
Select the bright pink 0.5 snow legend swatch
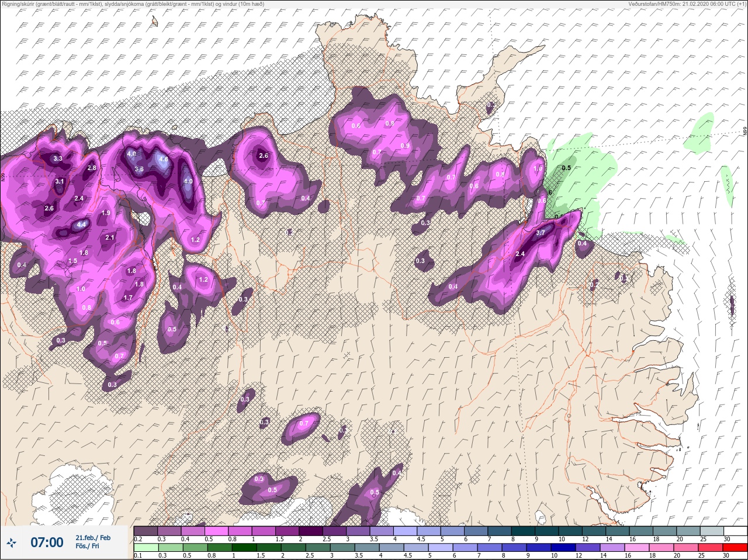pos(217,531)
